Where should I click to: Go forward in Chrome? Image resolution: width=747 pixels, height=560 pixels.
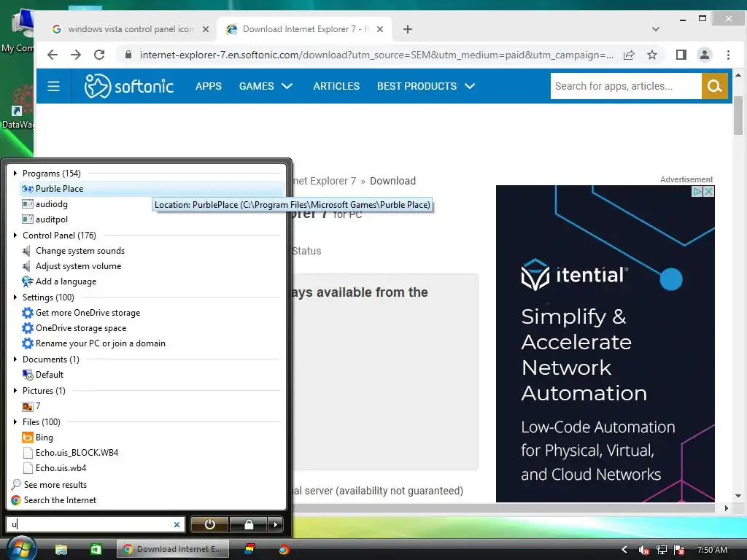pyautogui.click(x=76, y=55)
